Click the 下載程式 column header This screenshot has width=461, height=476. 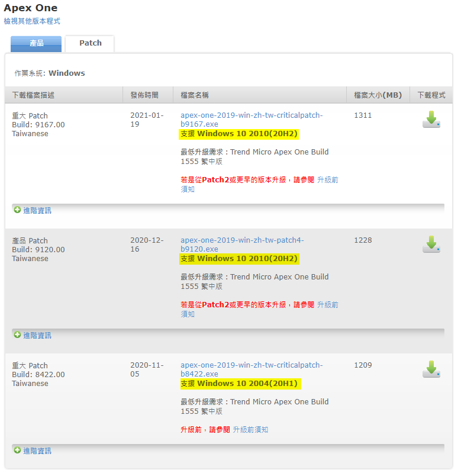pyautogui.click(x=431, y=95)
